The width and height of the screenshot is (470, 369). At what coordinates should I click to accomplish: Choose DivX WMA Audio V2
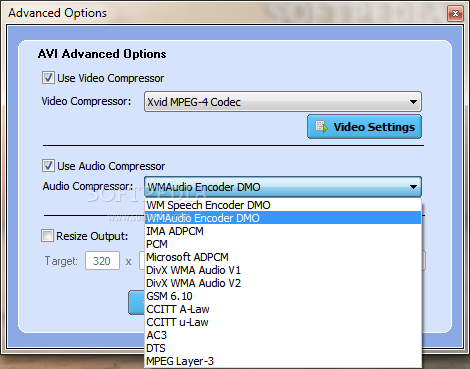[x=283, y=283]
